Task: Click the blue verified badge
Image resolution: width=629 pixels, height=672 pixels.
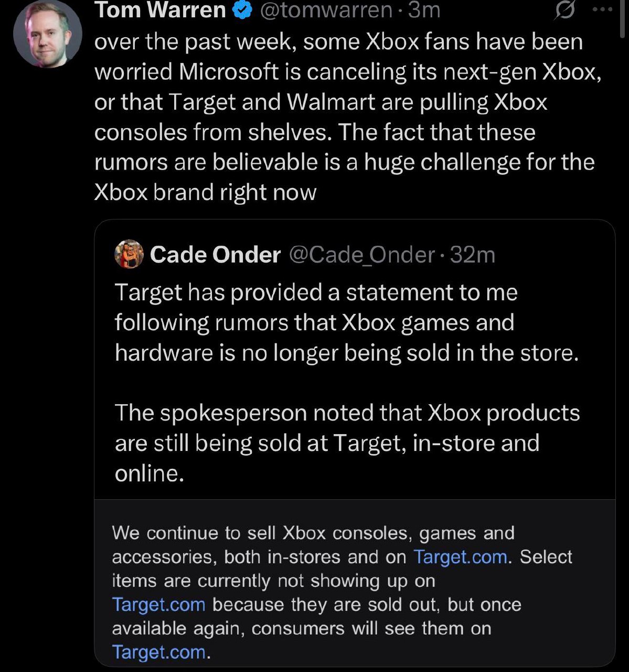Action: tap(242, 9)
